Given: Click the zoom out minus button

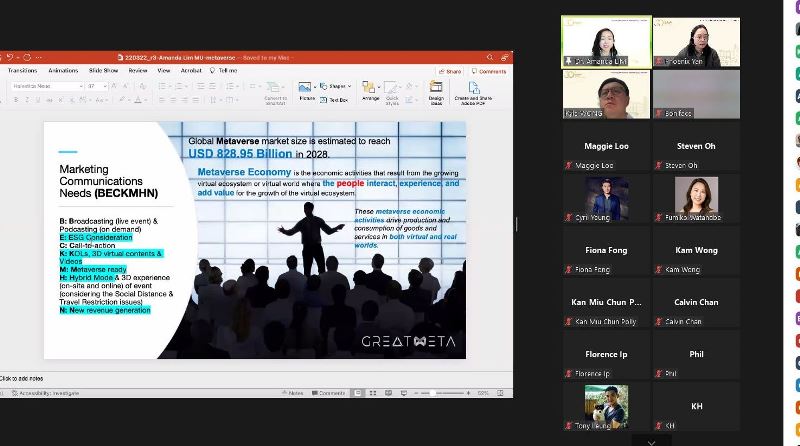Looking at the screenshot, I should pos(416,393).
